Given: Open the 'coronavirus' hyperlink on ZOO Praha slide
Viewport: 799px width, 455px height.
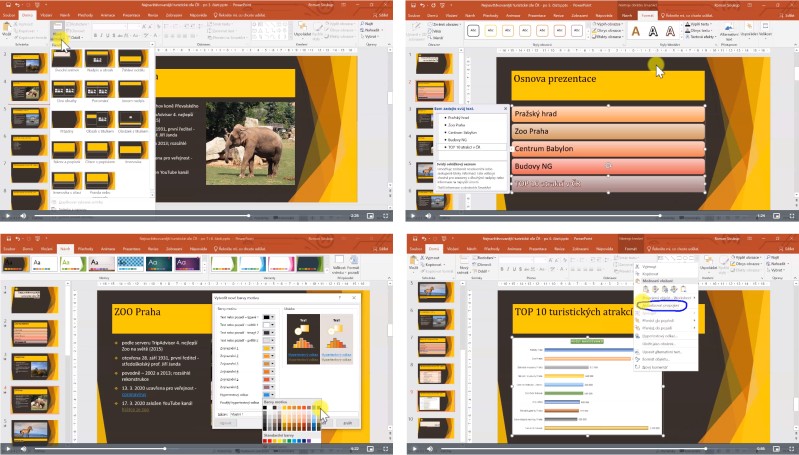Looking at the screenshot, I should click(134, 394).
